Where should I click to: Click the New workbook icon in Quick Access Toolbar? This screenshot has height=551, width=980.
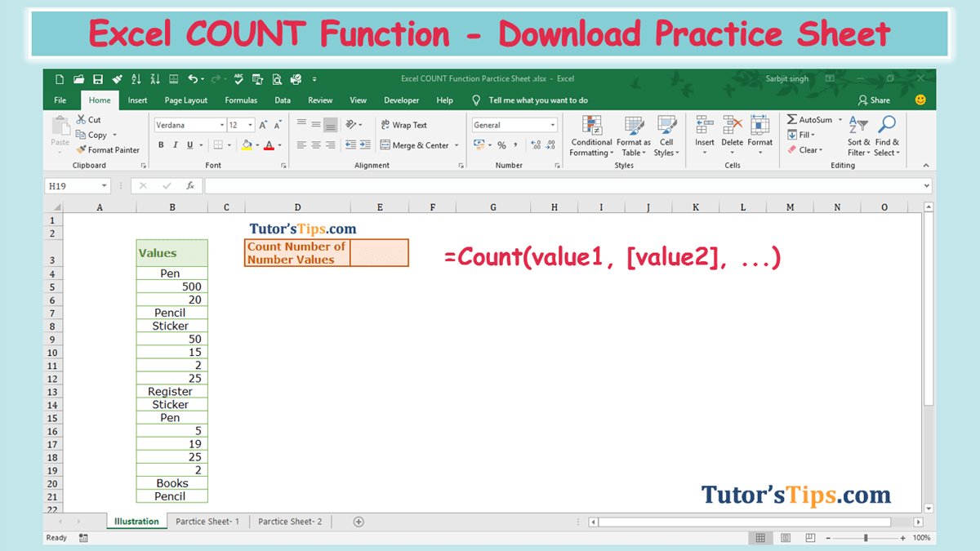60,79
